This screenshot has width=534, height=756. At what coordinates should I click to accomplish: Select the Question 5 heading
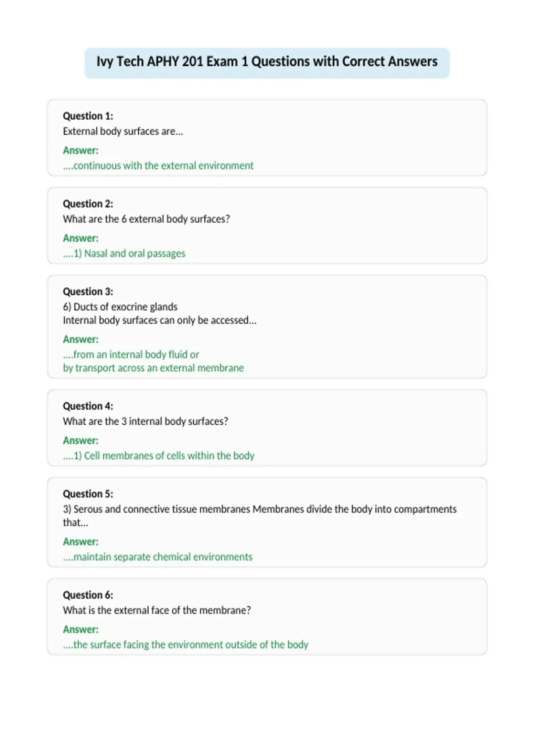click(88, 494)
